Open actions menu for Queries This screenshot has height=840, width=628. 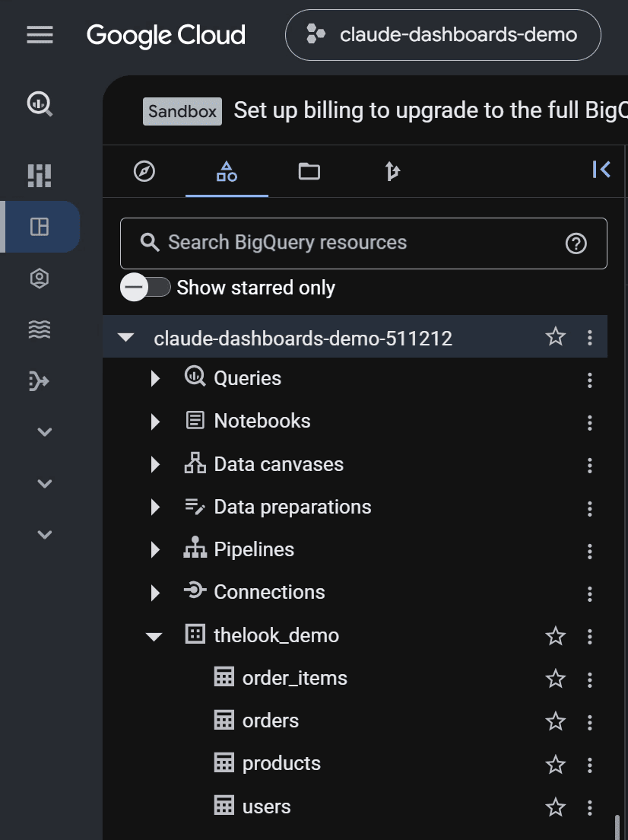589,380
